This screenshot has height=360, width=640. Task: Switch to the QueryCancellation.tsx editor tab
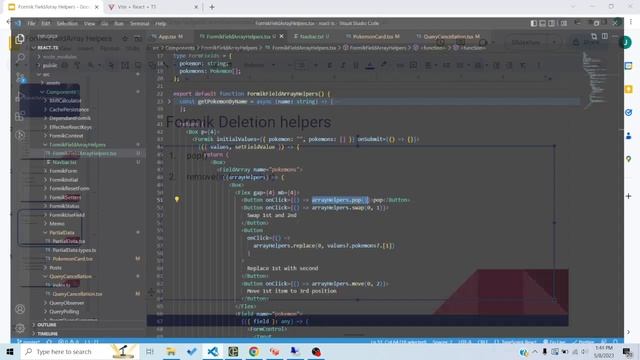[448, 36]
